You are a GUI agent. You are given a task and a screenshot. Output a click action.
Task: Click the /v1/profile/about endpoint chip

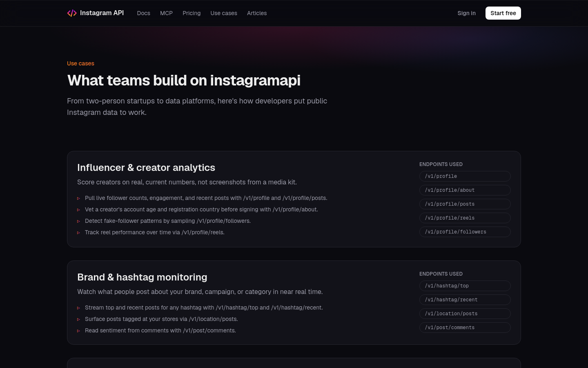465,190
